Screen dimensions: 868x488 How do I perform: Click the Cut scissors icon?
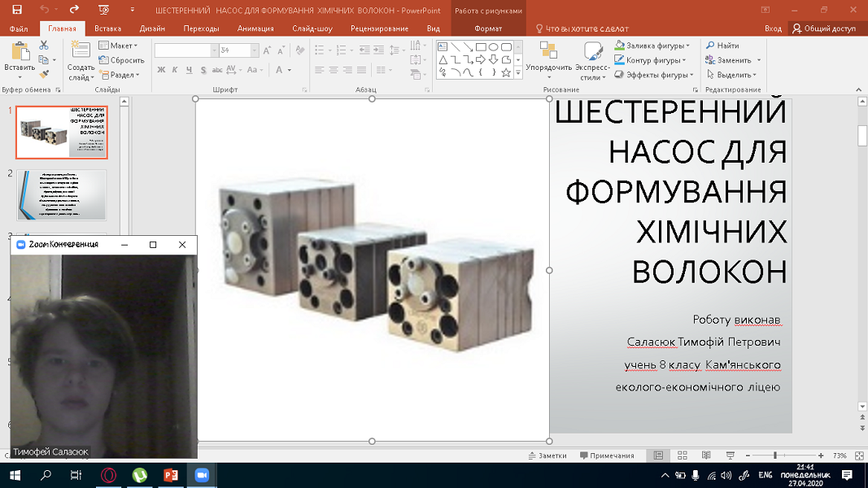tap(44, 46)
